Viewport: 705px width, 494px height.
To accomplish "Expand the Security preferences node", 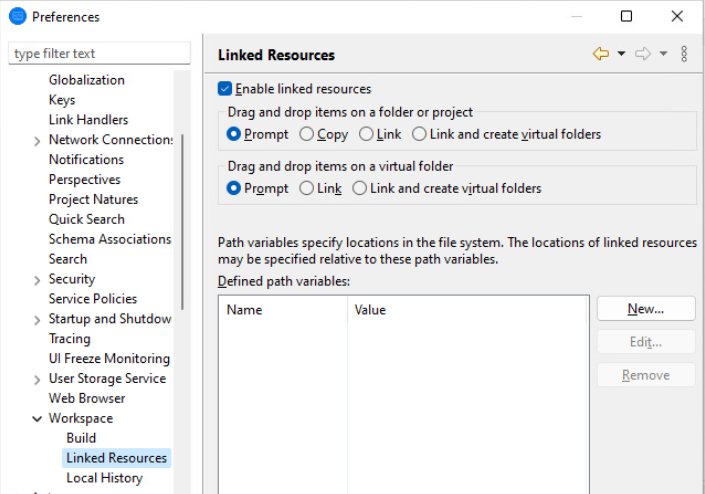I will (37, 280).
